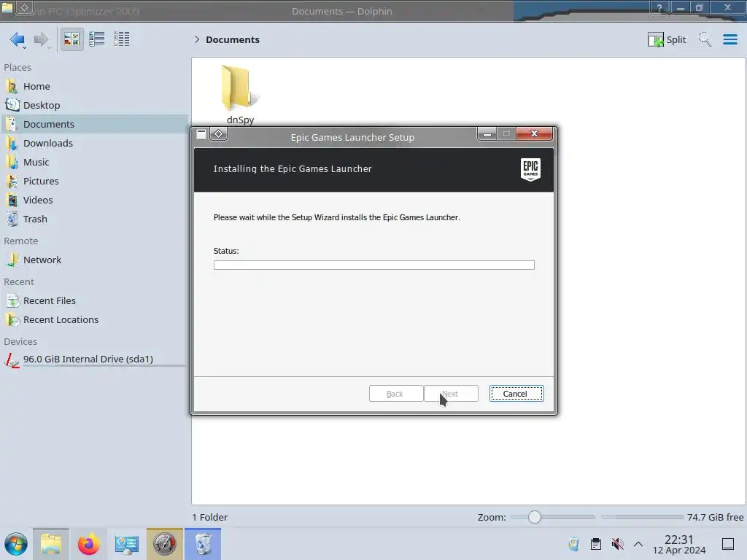Open Network under Remote
This screenshot has width=747, height=560.
[x=94, y=260]
